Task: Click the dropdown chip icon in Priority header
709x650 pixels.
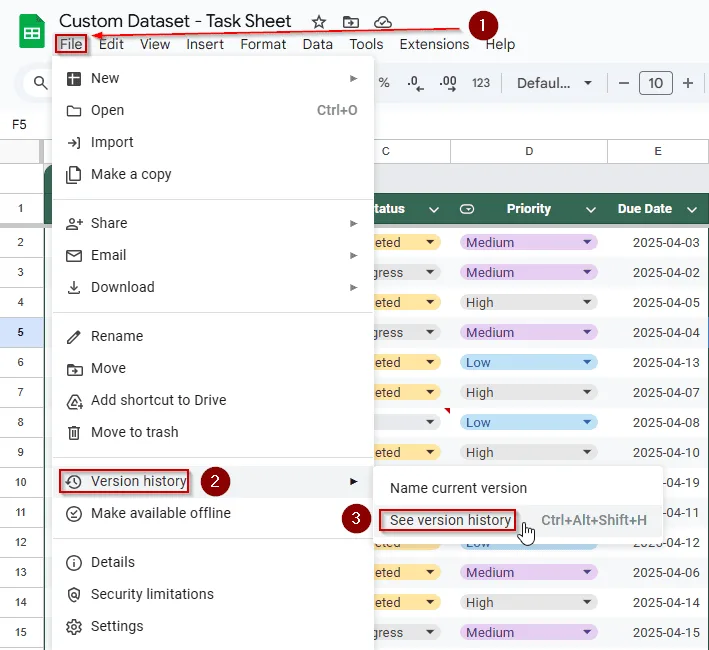Action: point(467,209)
